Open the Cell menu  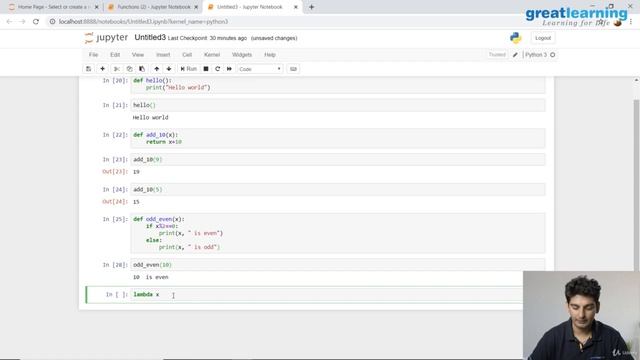(x=187, y=55)
